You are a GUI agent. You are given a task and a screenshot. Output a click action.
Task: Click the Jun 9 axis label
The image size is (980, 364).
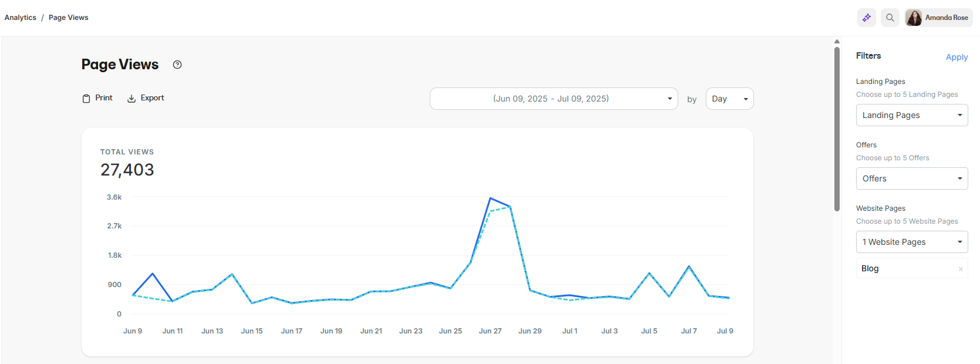(x=133, y=331)
